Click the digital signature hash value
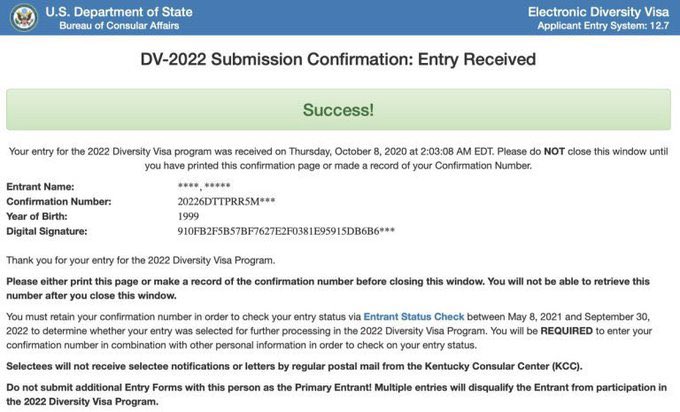Viewport: 680px width, 412px height. click(285, 231)
